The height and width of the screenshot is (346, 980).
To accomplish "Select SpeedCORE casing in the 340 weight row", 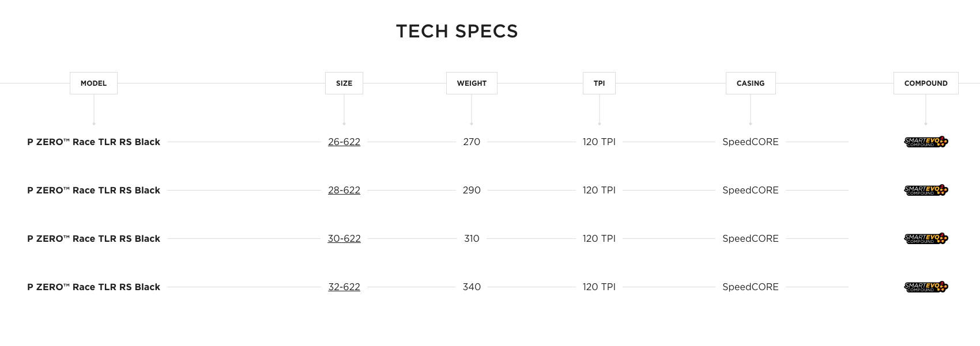I will pyautogui.click(x=751, y=287).
